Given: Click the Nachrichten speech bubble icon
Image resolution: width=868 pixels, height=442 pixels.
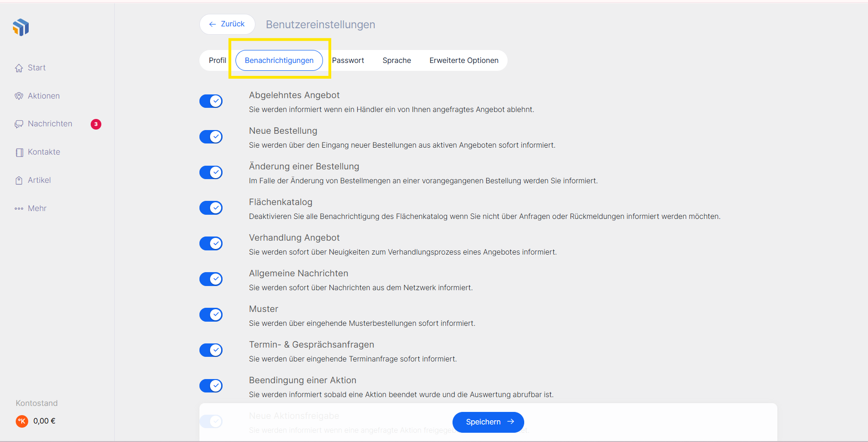Looking at the screenshot, I should pos(19,124).
